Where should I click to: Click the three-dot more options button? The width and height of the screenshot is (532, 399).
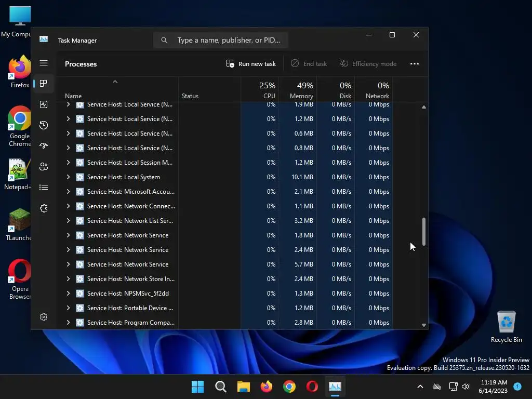pos(414,64)
